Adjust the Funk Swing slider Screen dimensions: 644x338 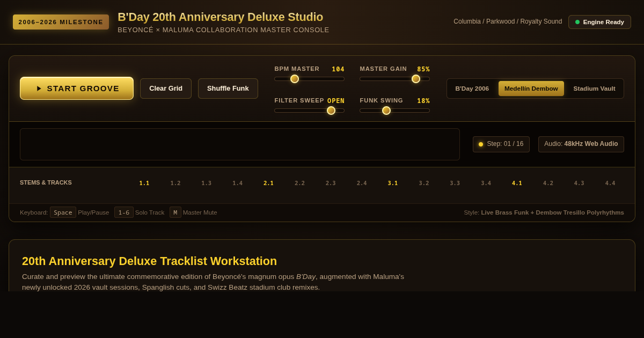(x=394, y=111)
